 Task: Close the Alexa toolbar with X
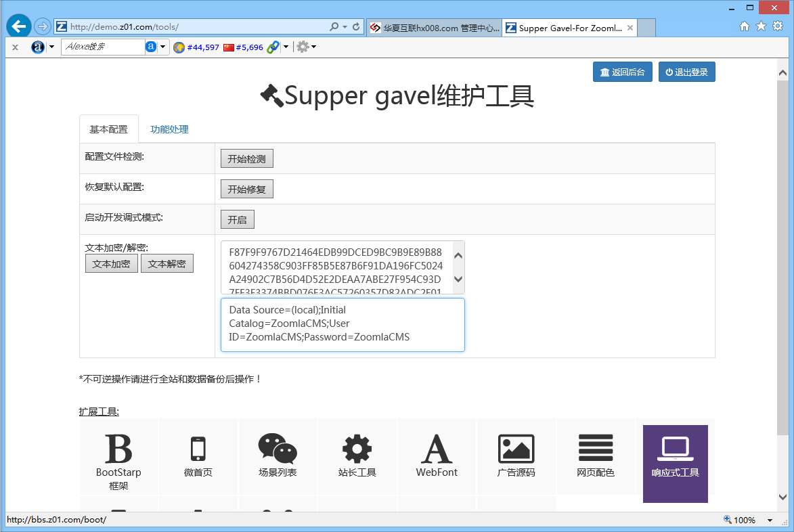(15, 47)
